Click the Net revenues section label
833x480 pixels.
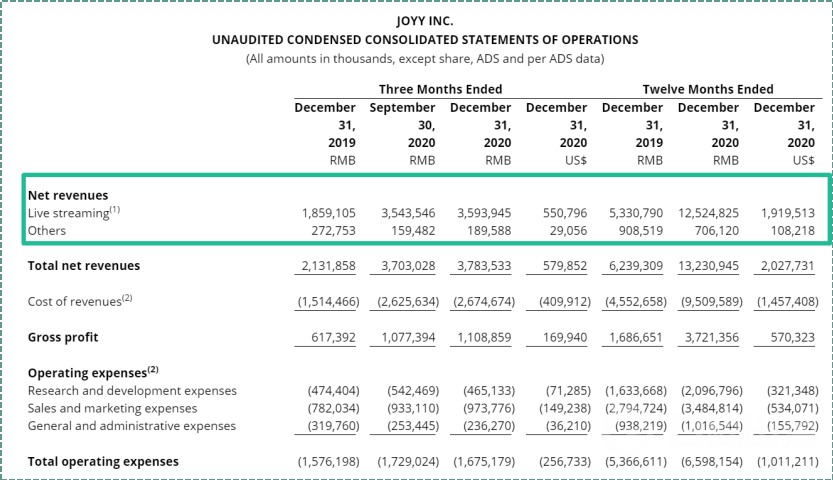(x=68, y=195)
